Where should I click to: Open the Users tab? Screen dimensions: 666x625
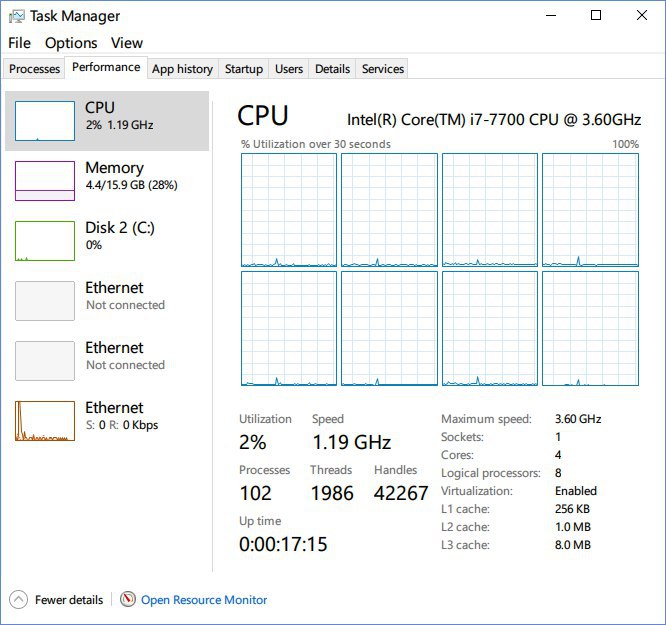tap(289, 69)
